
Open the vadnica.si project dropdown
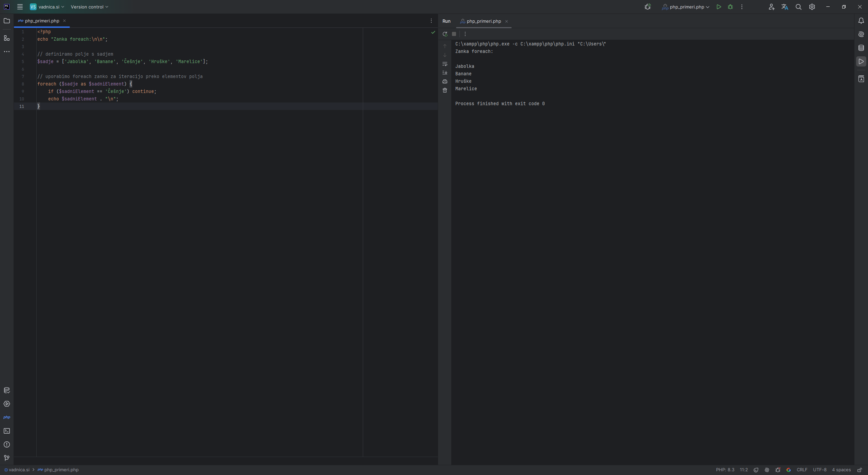(47, 7)
